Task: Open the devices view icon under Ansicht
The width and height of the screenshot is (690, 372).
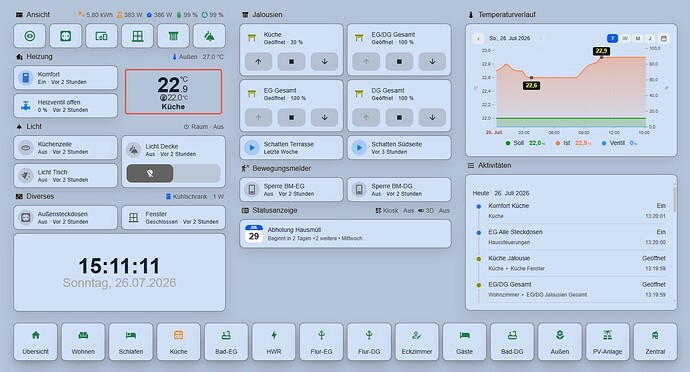Action: [x=102, y=36]
